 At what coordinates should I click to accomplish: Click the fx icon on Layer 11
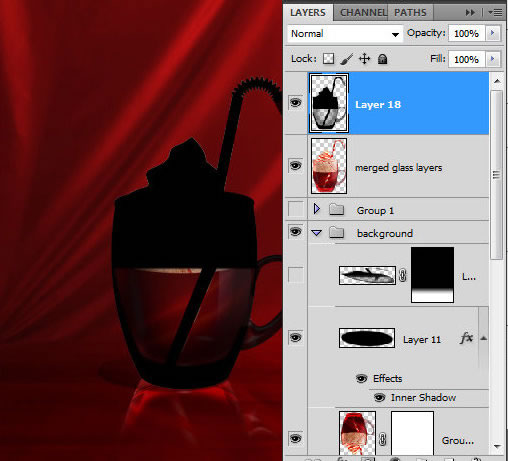[x=466, y=338]
